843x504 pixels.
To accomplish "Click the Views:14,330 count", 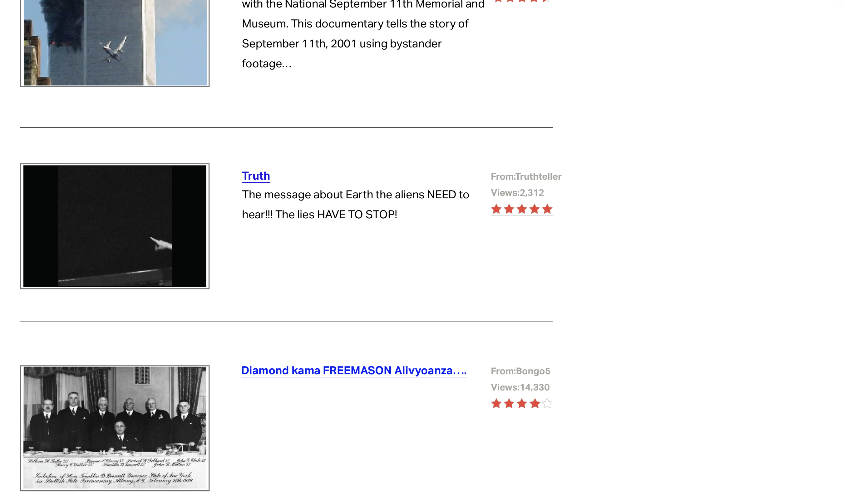I will pos(520,387).
